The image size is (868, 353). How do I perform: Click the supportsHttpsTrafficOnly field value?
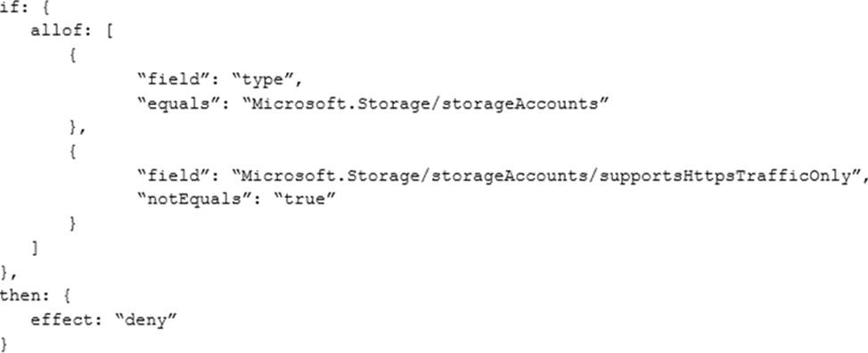pos(545,176)
